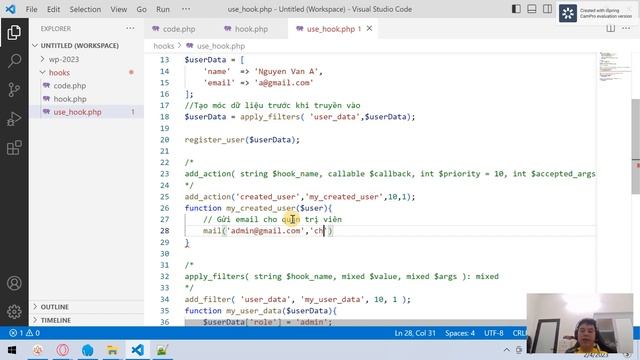Open code.php in the Explorer tree

coord(70,85)
